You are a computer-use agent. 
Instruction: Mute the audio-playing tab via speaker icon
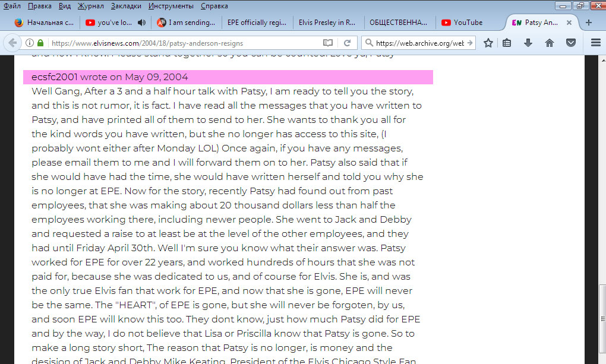142,23
